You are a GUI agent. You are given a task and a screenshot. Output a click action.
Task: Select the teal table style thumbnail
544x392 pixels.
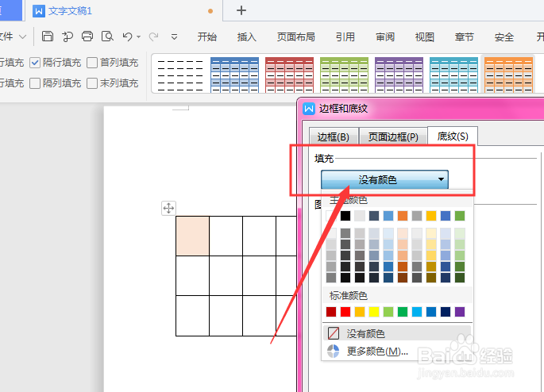coord(454,75)
